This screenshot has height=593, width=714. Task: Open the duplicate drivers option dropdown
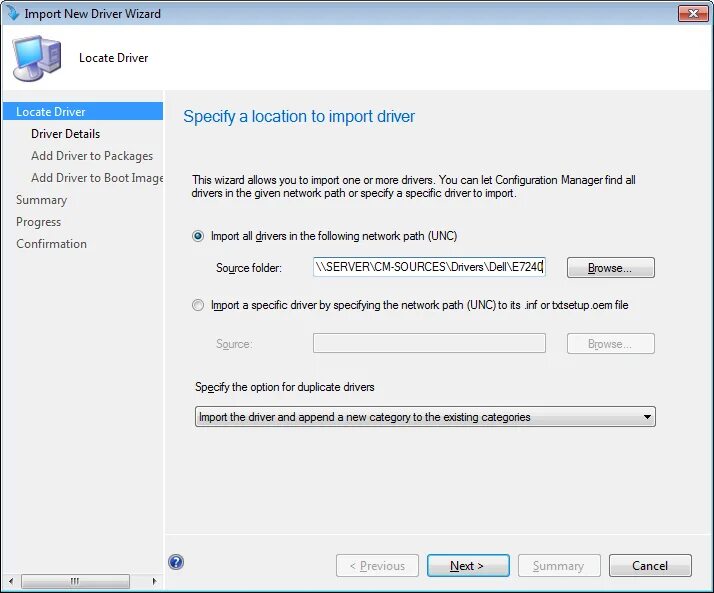pos(425,417)
